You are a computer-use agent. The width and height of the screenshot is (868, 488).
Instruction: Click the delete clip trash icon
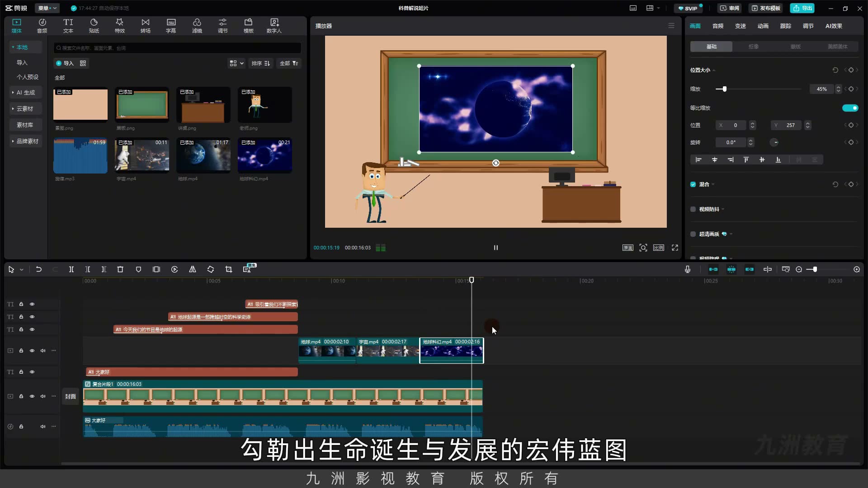point(120,269)
